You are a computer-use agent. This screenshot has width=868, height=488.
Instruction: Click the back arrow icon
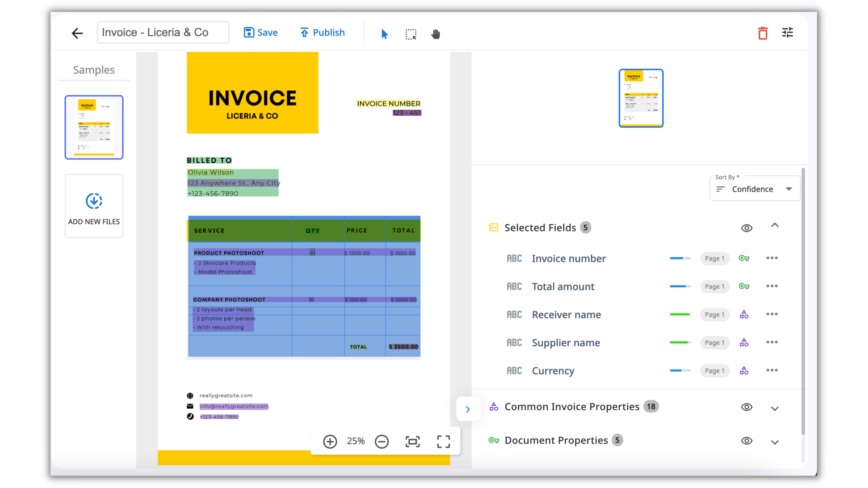77,33
